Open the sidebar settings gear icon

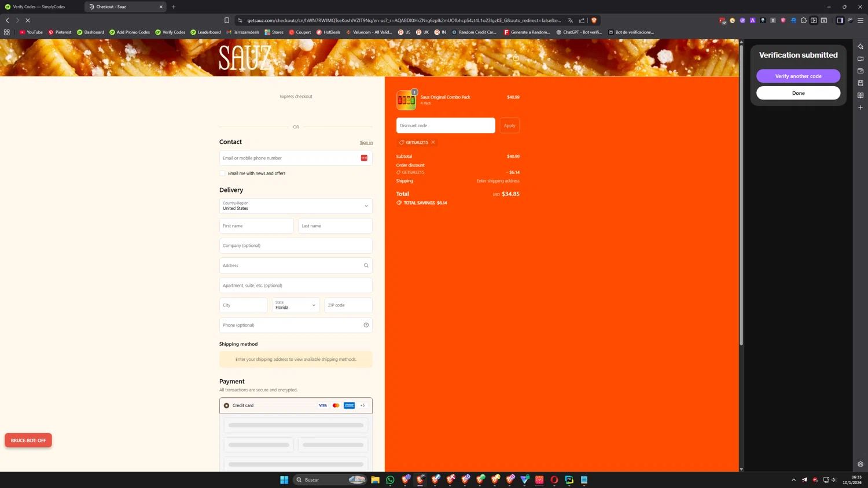pyautogui.click(x=860, y=464)
